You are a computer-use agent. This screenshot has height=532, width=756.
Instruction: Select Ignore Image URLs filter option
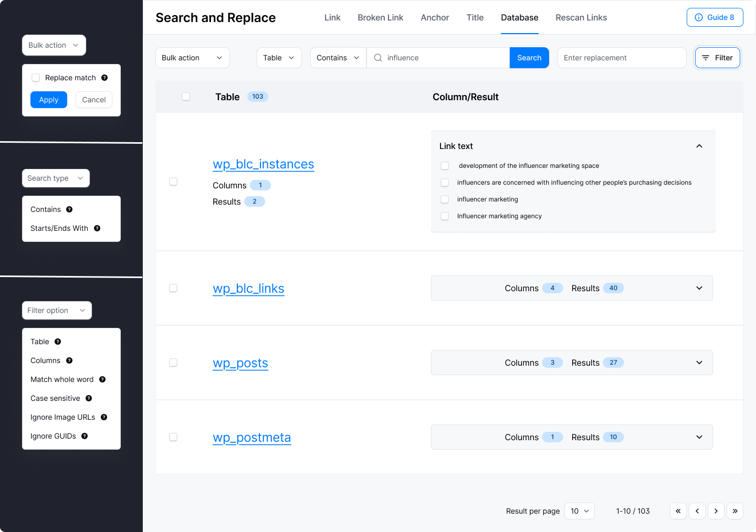tap(63, 417)
